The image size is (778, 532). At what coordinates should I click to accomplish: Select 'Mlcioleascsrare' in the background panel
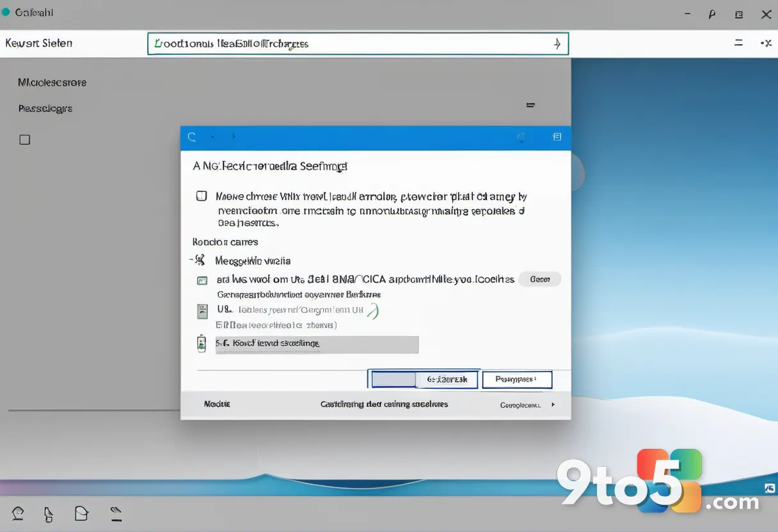[x=52, y=82]
